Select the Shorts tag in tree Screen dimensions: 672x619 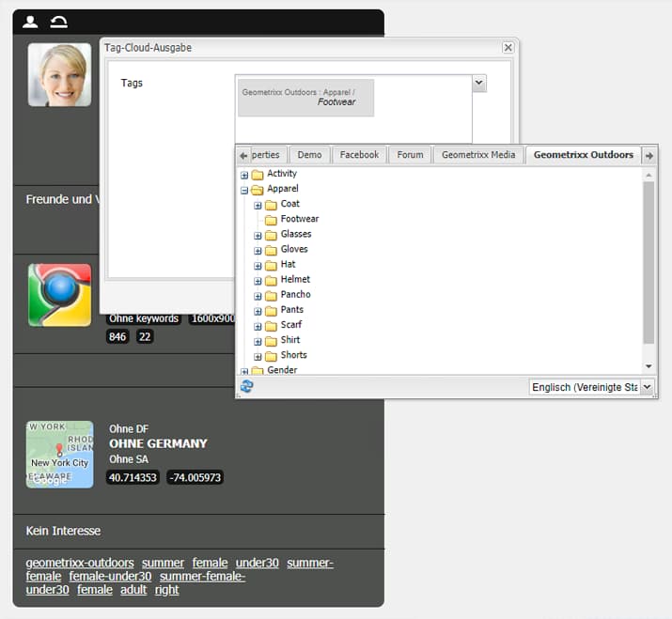(293, 355)
